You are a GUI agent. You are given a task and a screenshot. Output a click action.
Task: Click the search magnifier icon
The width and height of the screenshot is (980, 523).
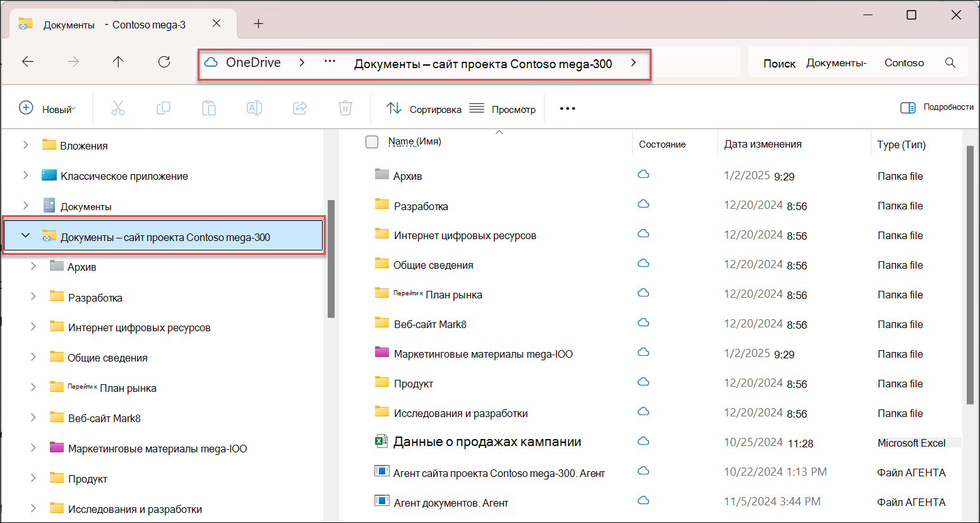click(950, 62)
